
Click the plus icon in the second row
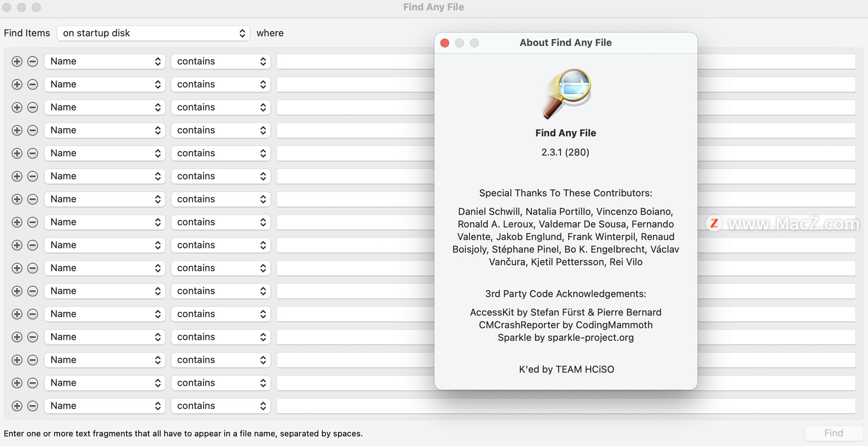point(17,85)
